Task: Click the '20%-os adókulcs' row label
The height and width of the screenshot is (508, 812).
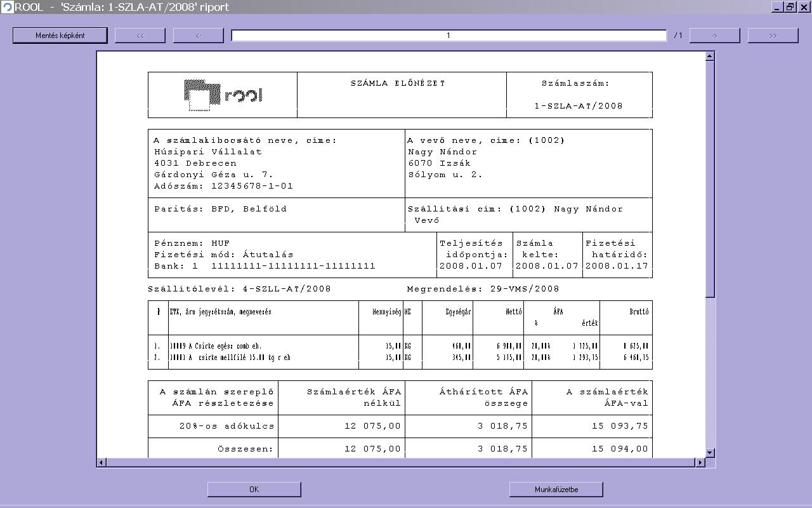Action: pyautogui.click(x=227, y=426)
